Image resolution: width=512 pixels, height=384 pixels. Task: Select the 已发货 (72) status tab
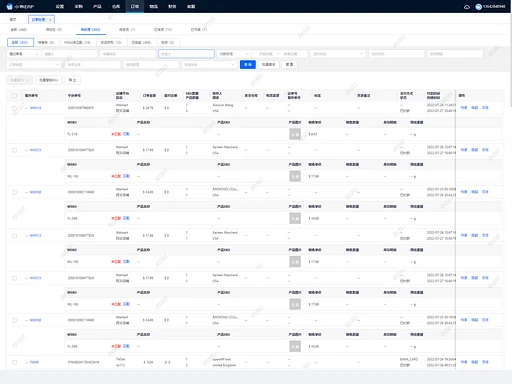coord(163,30)
